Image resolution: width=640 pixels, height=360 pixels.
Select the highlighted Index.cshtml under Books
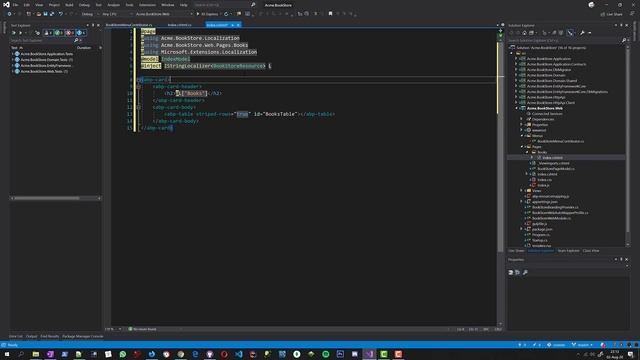pos(552,158)
